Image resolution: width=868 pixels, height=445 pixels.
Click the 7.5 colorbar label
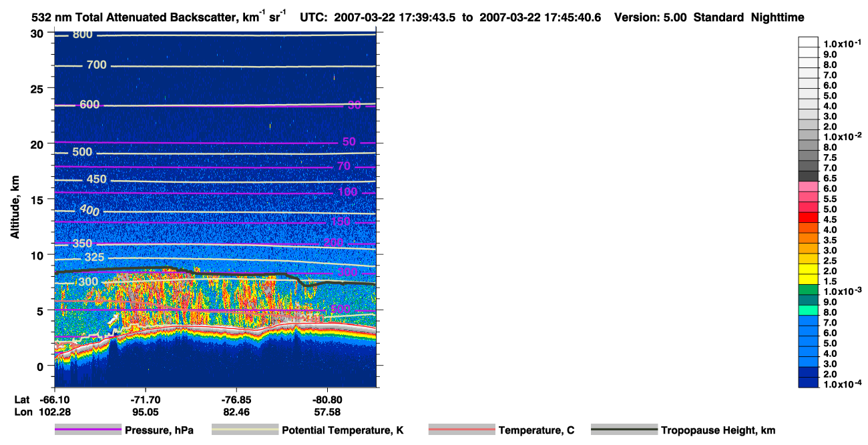831,157
